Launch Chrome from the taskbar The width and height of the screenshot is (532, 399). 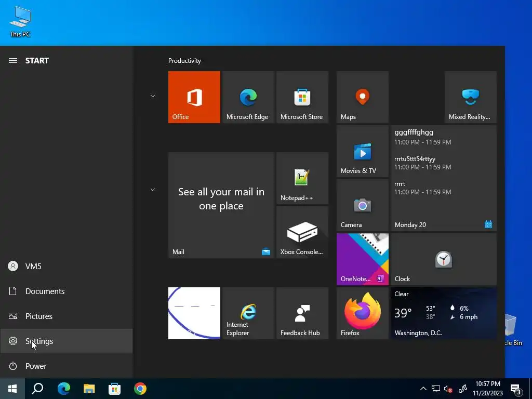(140, 389)
